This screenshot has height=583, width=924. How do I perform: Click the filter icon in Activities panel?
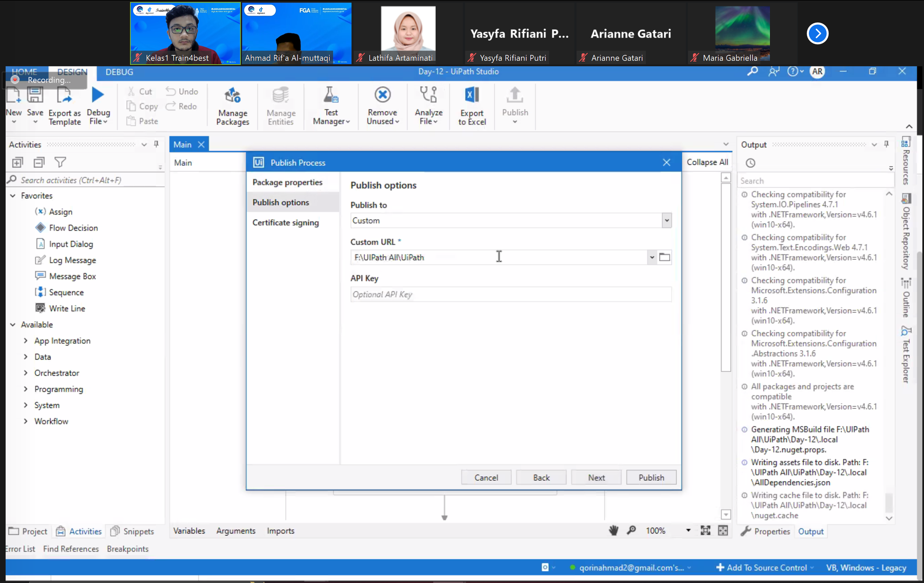pos(60,162)
